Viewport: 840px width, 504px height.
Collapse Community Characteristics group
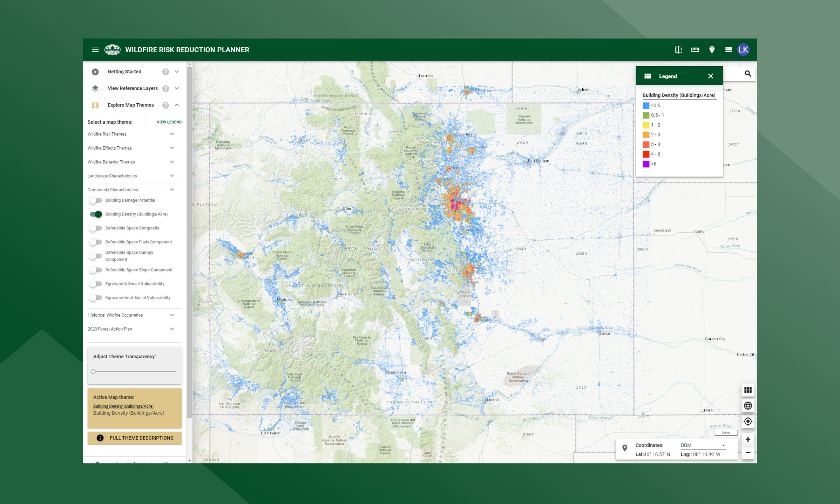pyautogui.click(x=172, y=189)
